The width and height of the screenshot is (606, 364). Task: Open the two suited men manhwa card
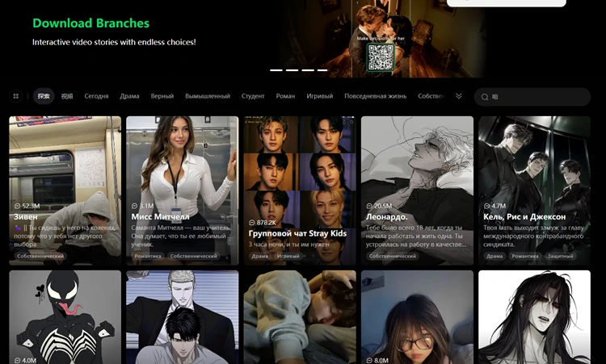tap(182, 317)
